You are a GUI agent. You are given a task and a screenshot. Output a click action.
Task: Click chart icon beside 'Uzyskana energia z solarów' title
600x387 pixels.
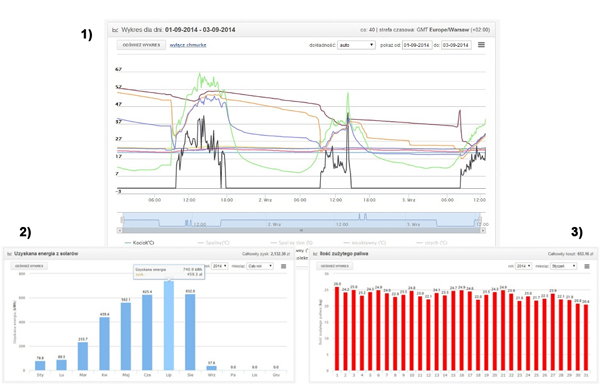pyautogui.click(x=9, y=254)
